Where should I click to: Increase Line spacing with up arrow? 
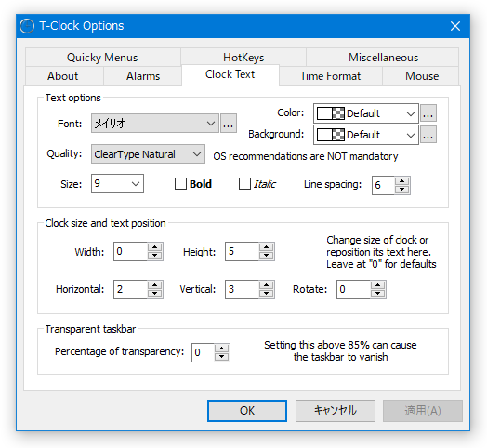[x=402, y=181]
